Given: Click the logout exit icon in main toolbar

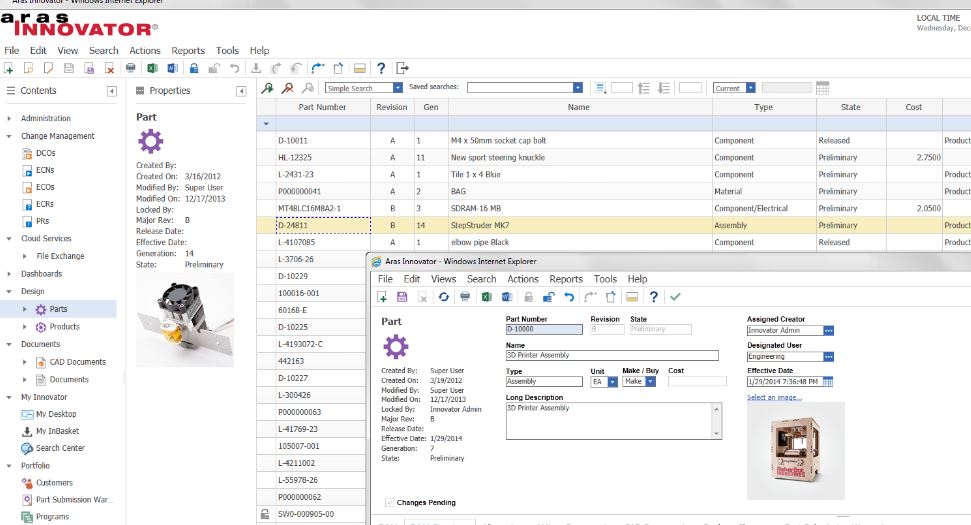Looking at the screenshot, I should [x=403, y=68].
